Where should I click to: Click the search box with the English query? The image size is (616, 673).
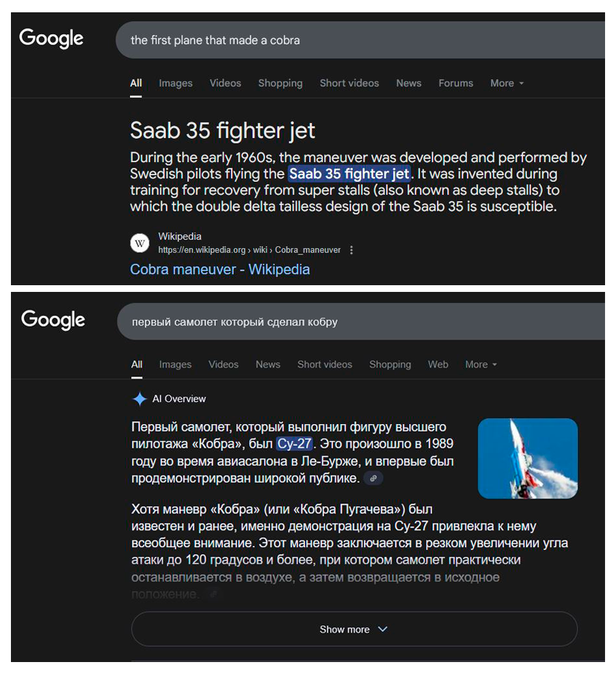tap(356, 40)
